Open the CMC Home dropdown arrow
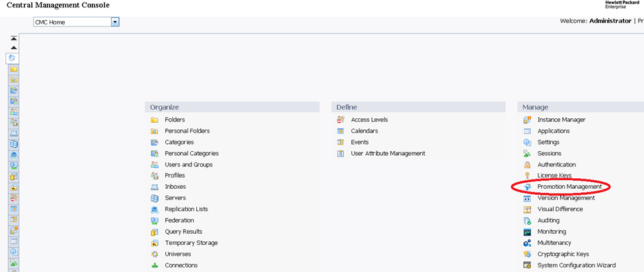The image size is (644, 272). click(x=115, y=22)
